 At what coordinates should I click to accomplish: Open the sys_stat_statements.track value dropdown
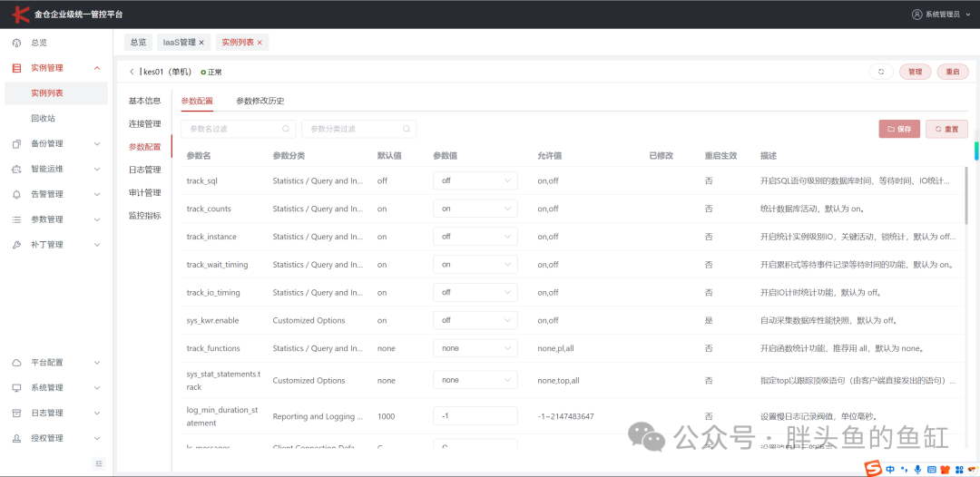click(475, 380)
